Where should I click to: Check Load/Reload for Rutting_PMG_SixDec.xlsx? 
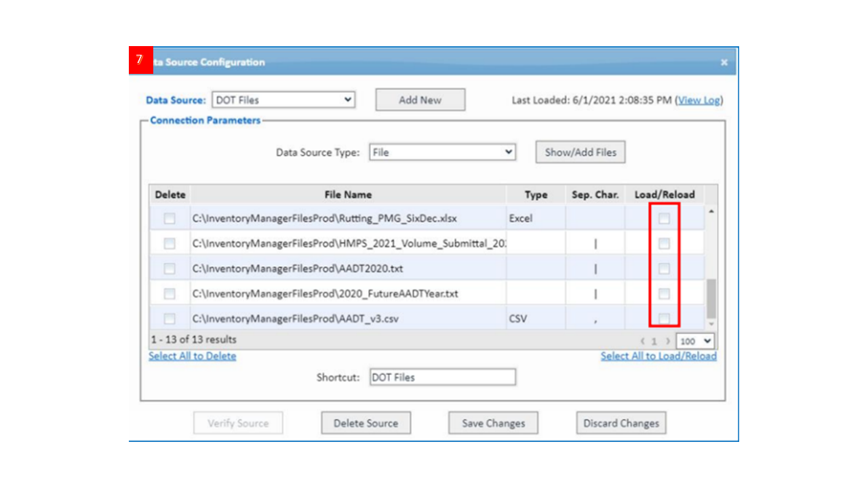pos(664,218)
